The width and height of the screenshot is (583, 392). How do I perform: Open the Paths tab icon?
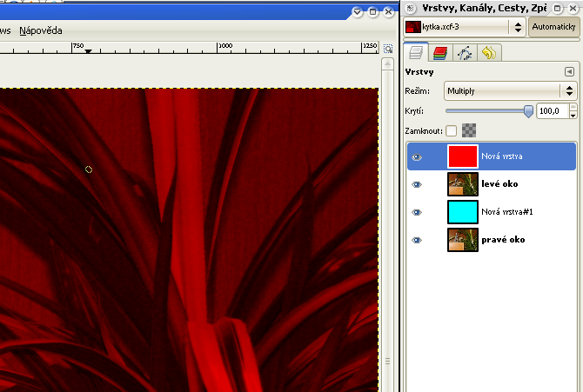[465, 53]
